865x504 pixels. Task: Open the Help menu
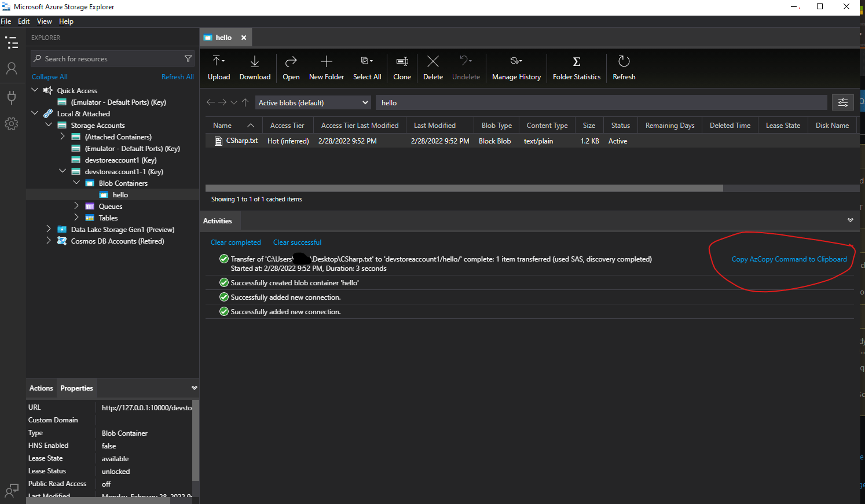click(66, 21)
